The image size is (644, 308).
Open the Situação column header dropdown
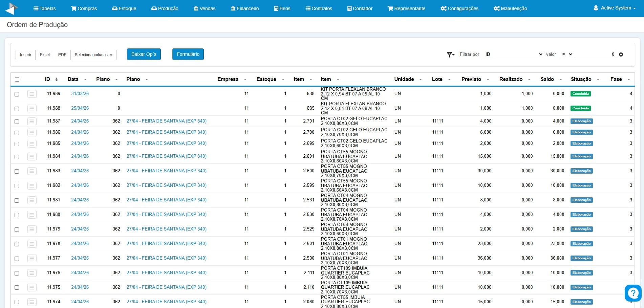coord(598,80)
